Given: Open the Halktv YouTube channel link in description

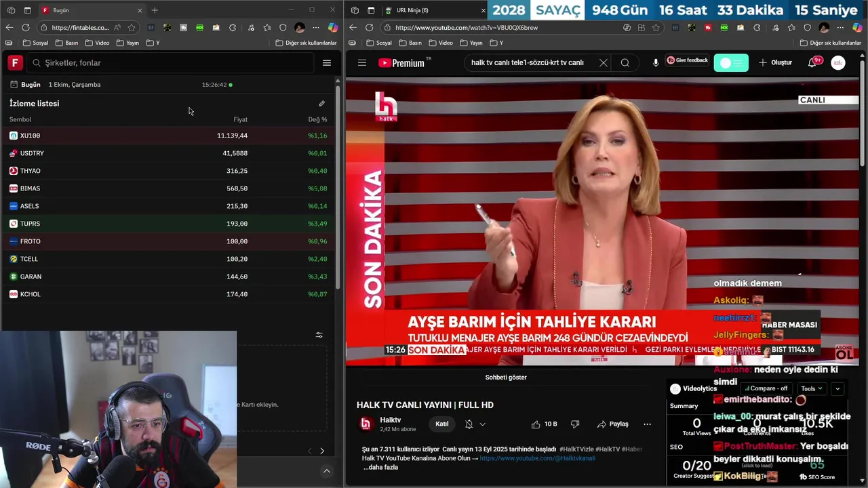Looking at the screenshot, I should pyautogui.click(x=537, y=459).
